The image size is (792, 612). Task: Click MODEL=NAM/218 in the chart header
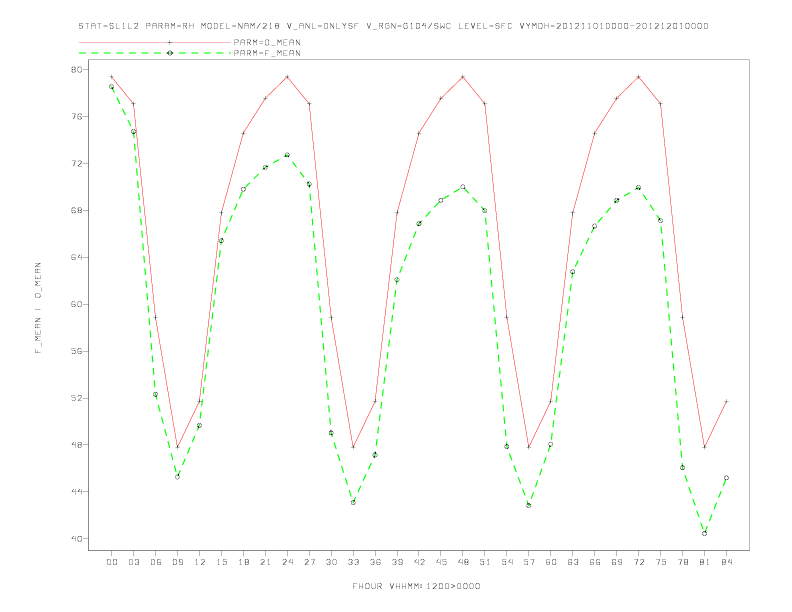240,26
